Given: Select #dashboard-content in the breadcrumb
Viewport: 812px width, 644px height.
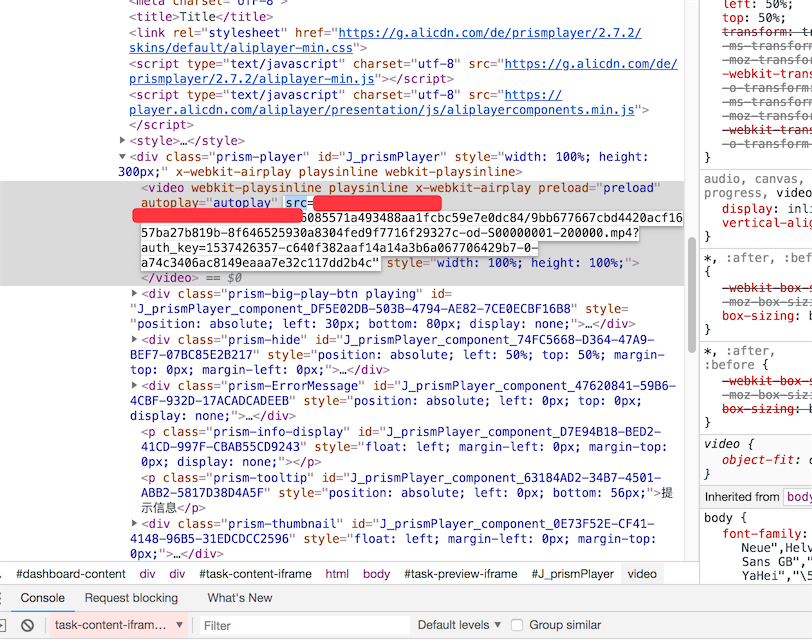Looking at the screenshot, I should coord(71,574).
